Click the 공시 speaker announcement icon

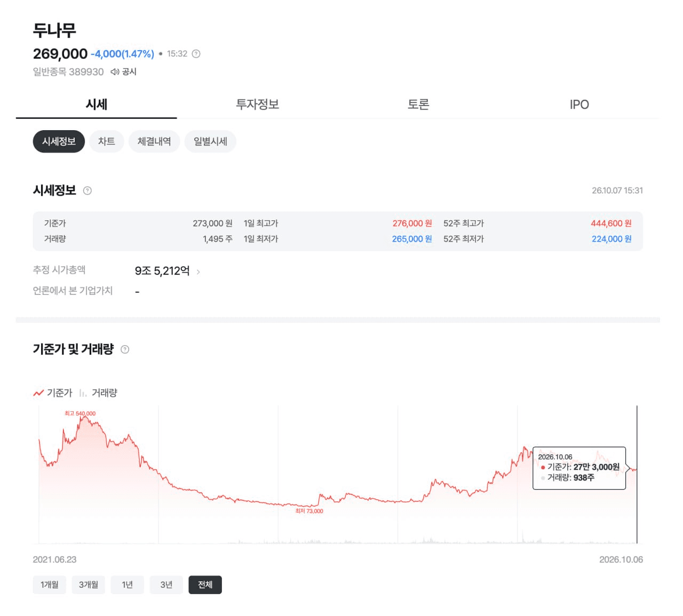click(x=115, y=71)
